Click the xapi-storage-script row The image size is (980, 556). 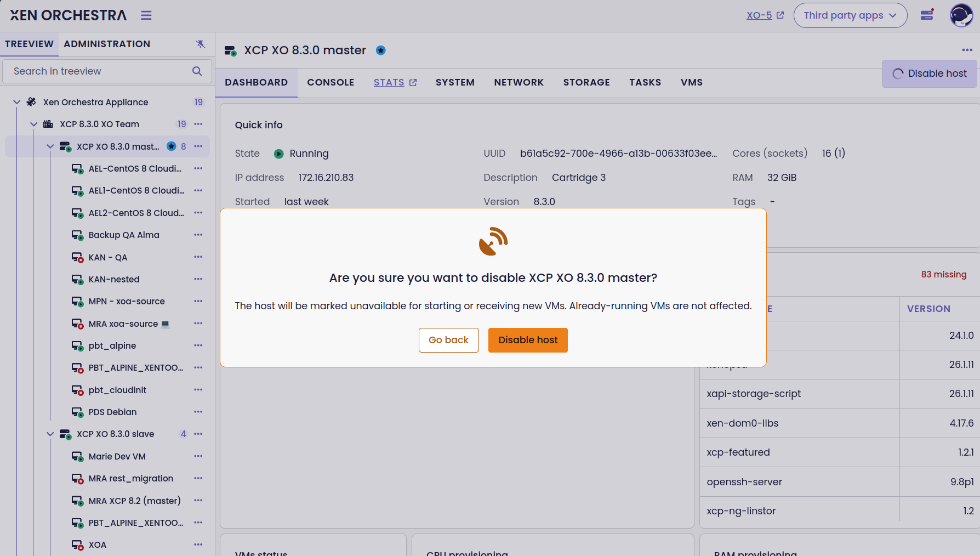(840, 394)
